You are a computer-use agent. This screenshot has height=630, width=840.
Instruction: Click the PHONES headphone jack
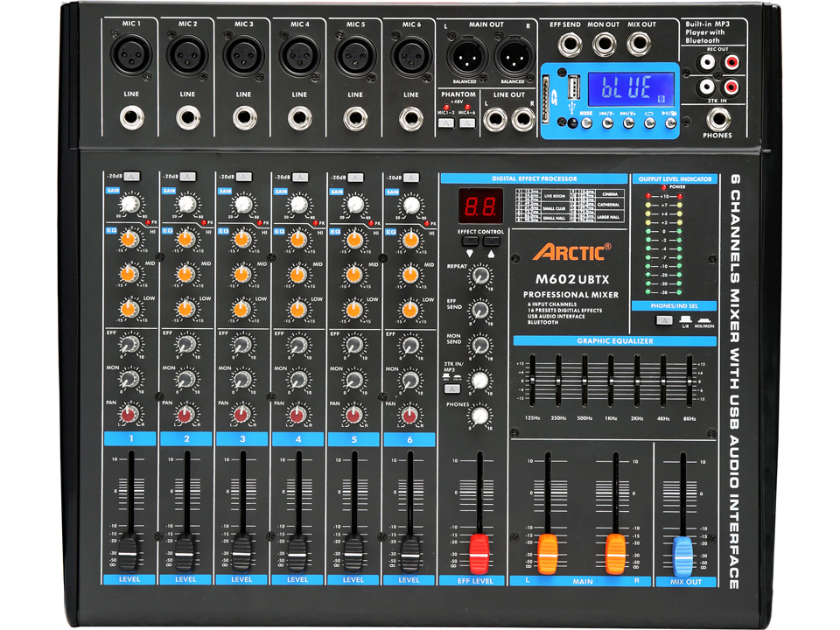[x=718, y=120]
